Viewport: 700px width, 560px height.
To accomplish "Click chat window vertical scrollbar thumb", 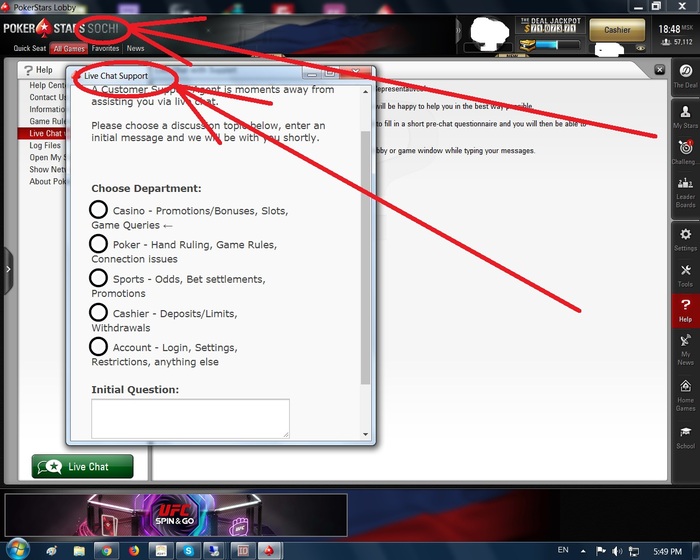I will (366, 258).
